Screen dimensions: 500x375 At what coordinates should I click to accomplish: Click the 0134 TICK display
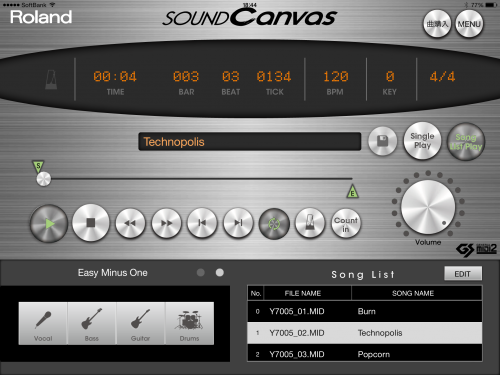[274, 77]
